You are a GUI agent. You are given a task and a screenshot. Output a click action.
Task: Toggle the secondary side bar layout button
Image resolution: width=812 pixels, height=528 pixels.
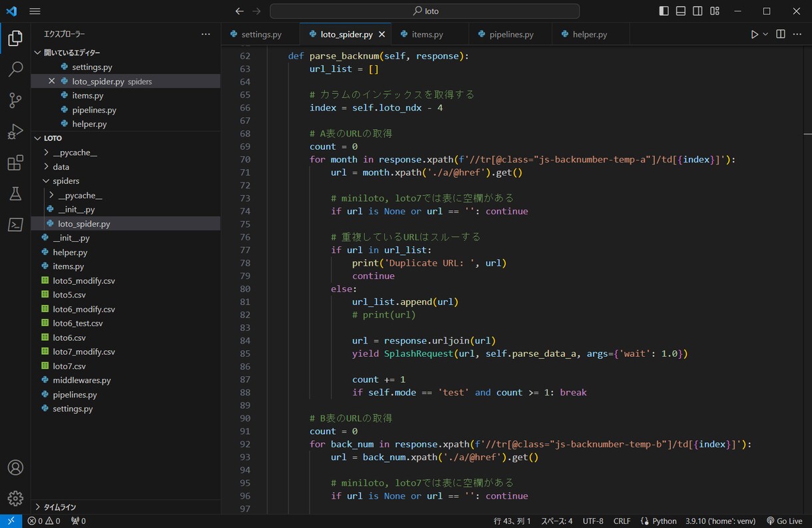[x=698, y=11]
